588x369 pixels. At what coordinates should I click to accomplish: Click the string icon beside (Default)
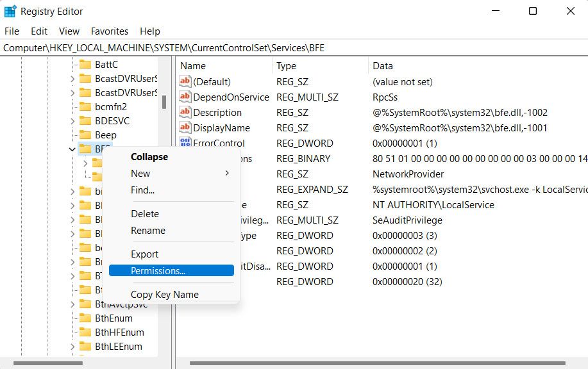pyautogui.click(x=185, y=81)
